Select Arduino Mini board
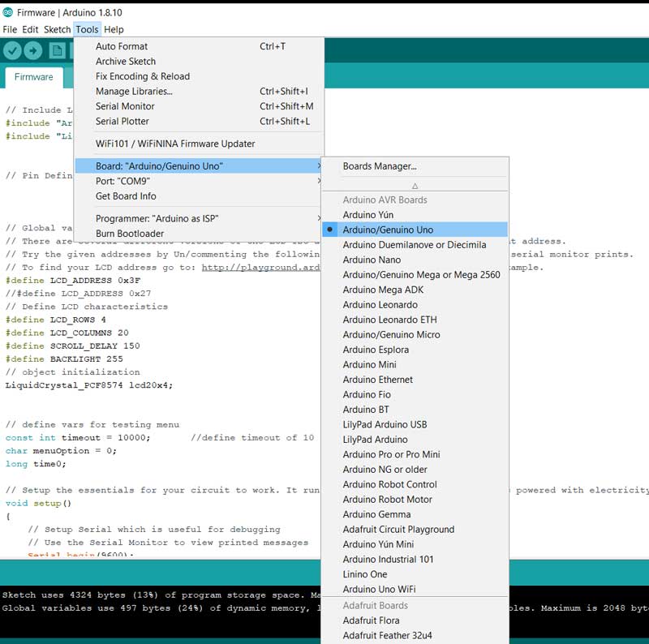The image size is (649, 644). pos(415,365)
